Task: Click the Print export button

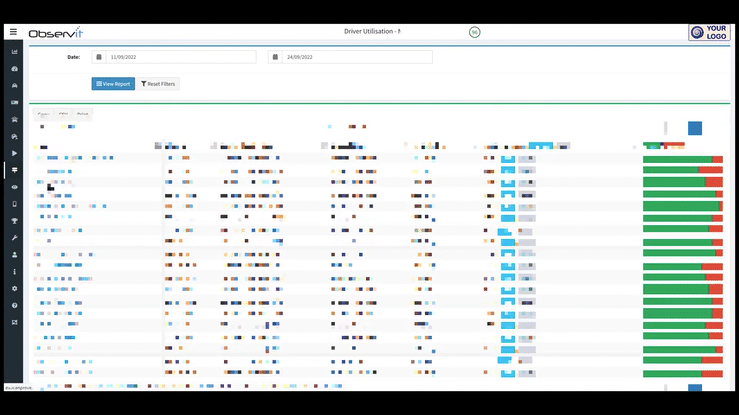Action: (x=82, y=114)
